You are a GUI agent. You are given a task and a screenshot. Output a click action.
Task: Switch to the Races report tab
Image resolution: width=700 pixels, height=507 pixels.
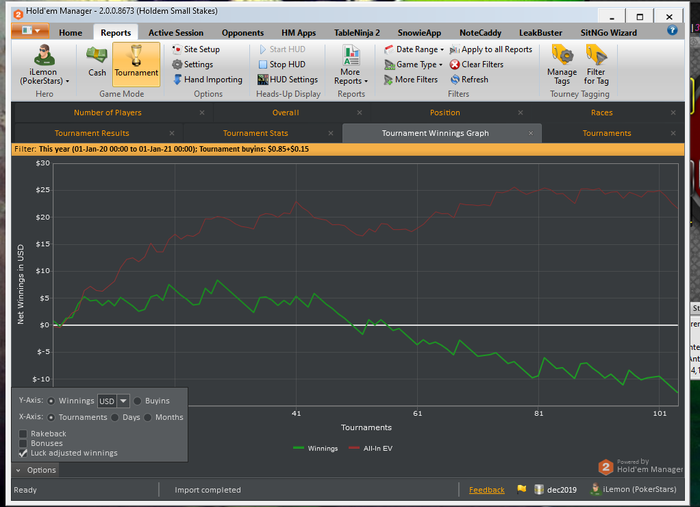[x=601, y=112]
